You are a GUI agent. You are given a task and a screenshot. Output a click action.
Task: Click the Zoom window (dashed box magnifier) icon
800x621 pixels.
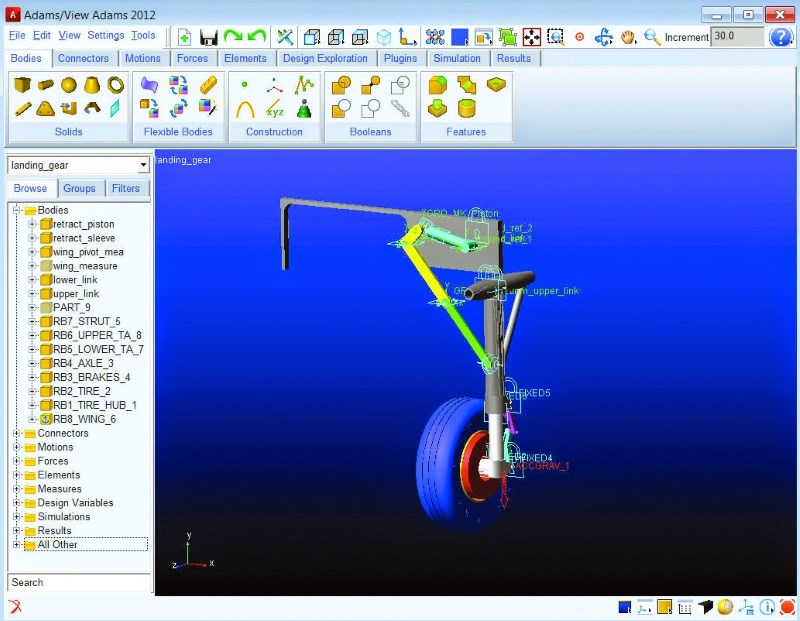(555, 37)
